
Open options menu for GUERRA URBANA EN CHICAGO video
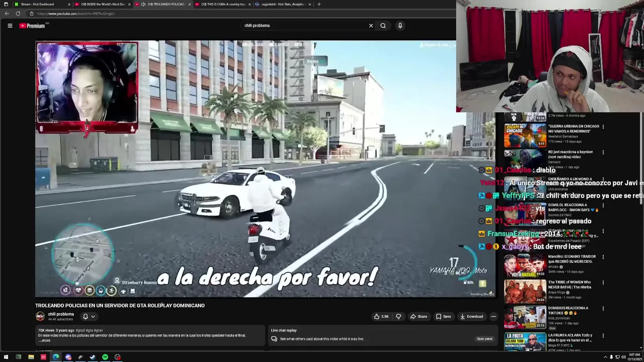click(x=603, y=127)
